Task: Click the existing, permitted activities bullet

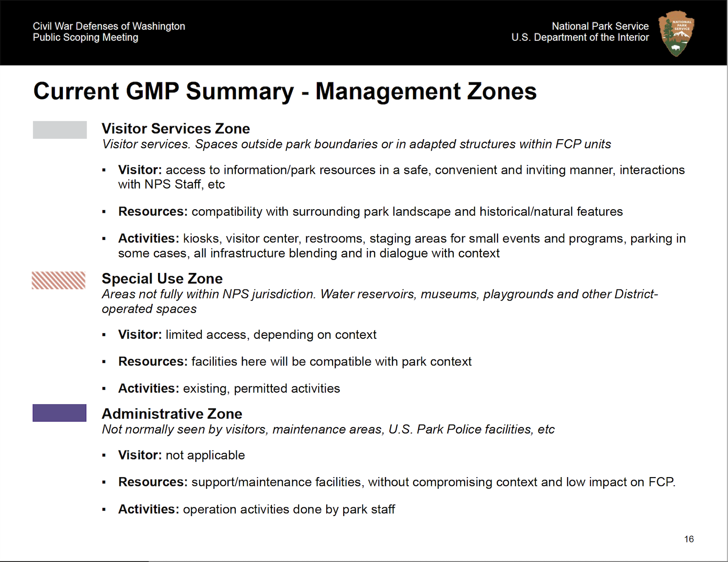Action: tap(229, 388)
